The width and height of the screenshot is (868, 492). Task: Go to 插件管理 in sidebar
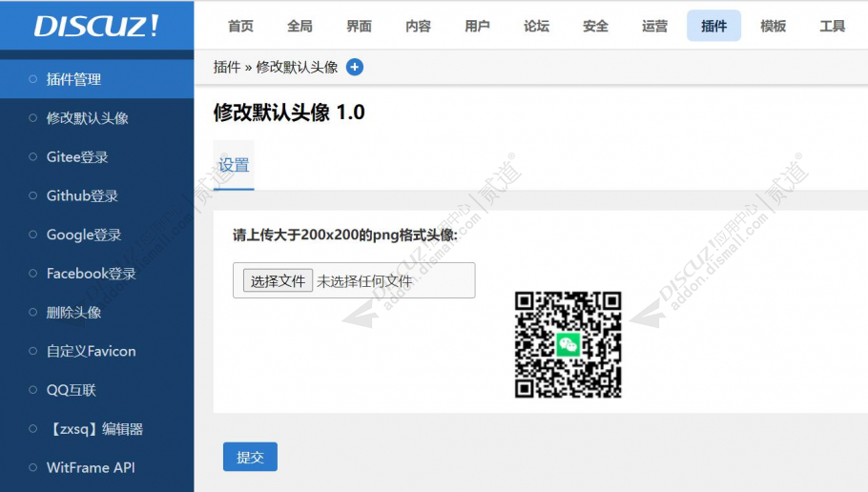pos(97,79)
